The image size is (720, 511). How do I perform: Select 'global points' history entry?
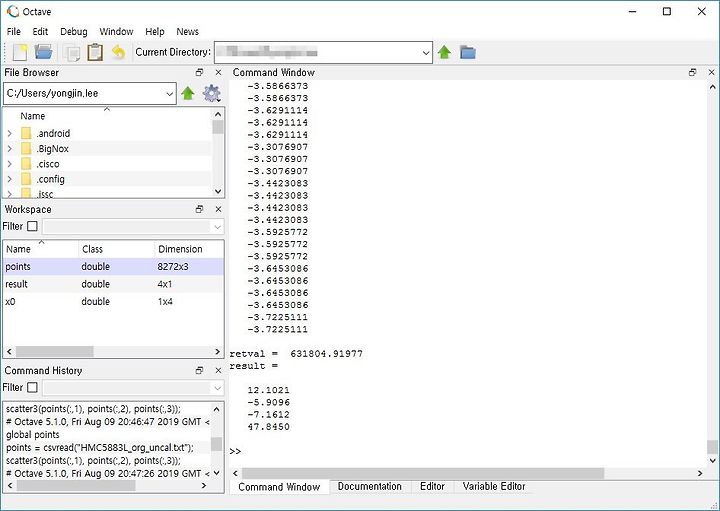[x=33, y=435]
